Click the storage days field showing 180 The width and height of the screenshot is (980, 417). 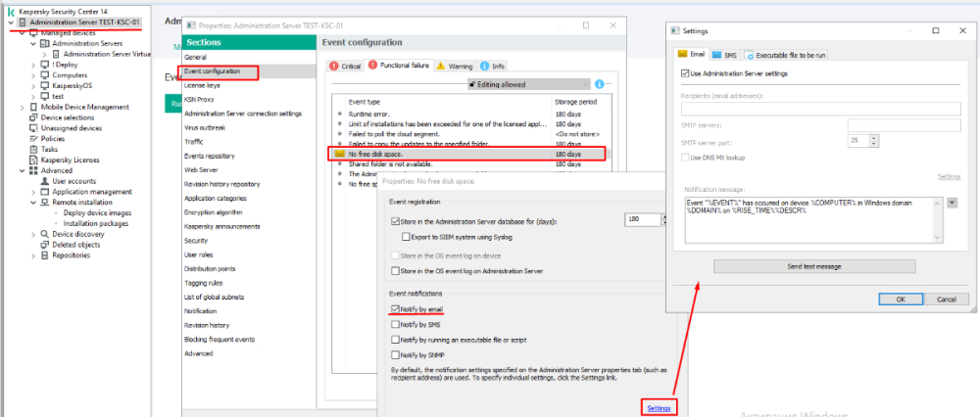tap(643, 219)
